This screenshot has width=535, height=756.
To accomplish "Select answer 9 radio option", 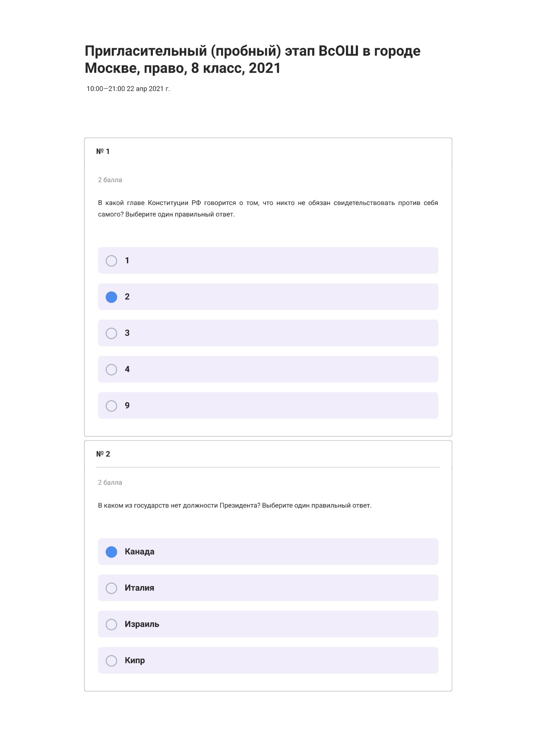I will [x=111, y=406].
